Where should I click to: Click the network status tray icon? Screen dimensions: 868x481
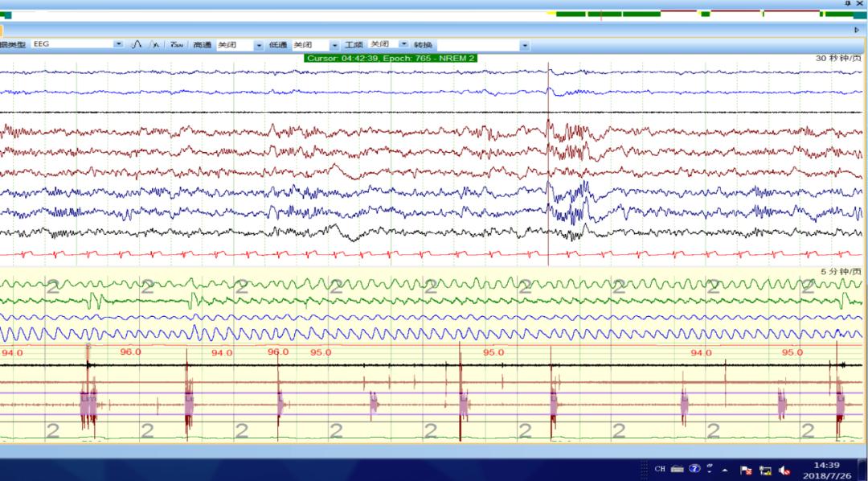point(765,470)
